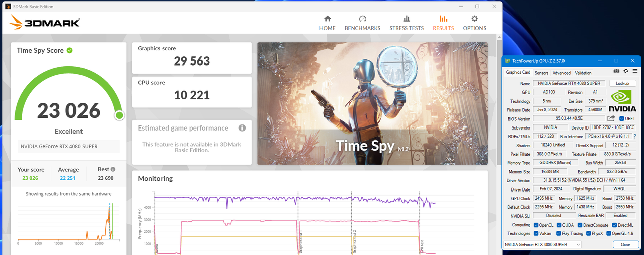Click the Best score value 23 690
Image resolution: width=644 pixels, height=255 pixels.
(106, 178)
